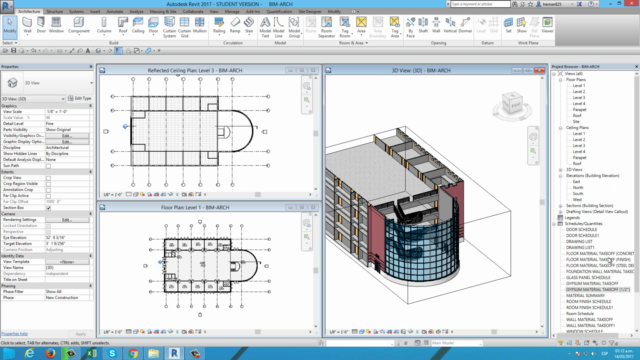Image resolution: width=640 pixels, height=360 pixels.
Task: Start the Ceiling tool
Action: pyautogui.click(x=138, y=25)
